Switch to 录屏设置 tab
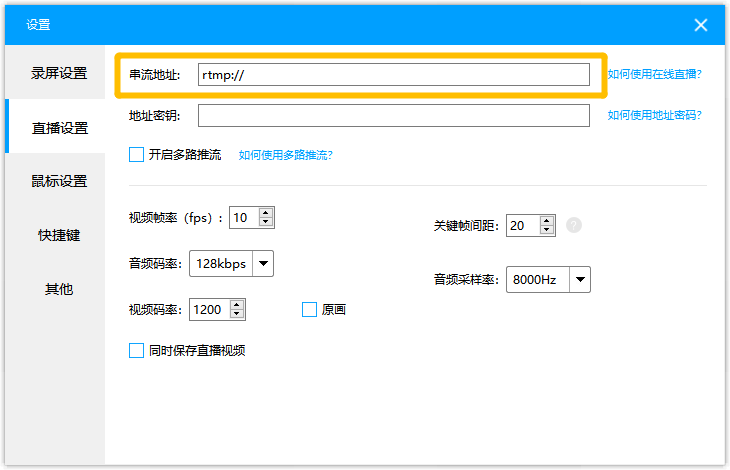This screenshot has width=730, height=470. point(59,73)
